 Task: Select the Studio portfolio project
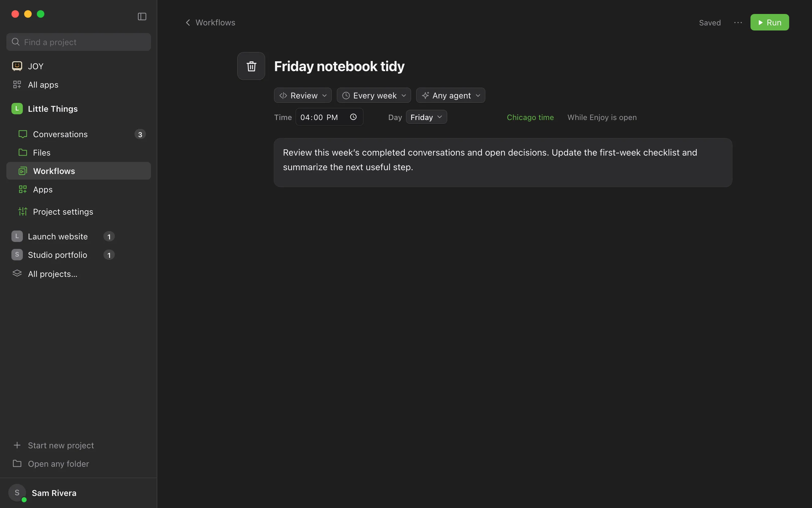point(57,255)
